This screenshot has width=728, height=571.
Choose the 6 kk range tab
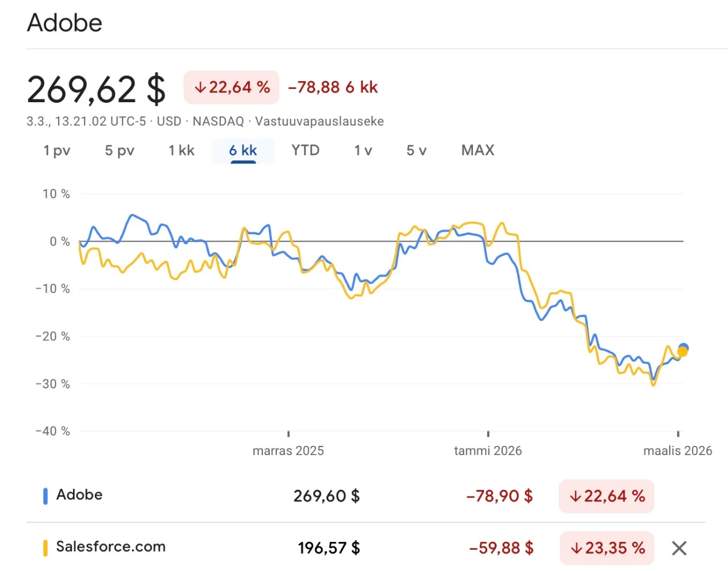click(x=243, y=151)
